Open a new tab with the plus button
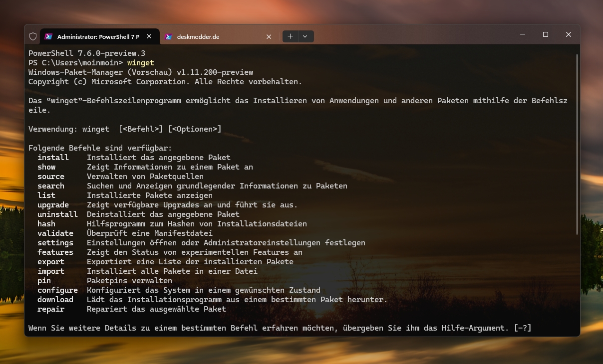The image size is (603, 364). point(290,36)
